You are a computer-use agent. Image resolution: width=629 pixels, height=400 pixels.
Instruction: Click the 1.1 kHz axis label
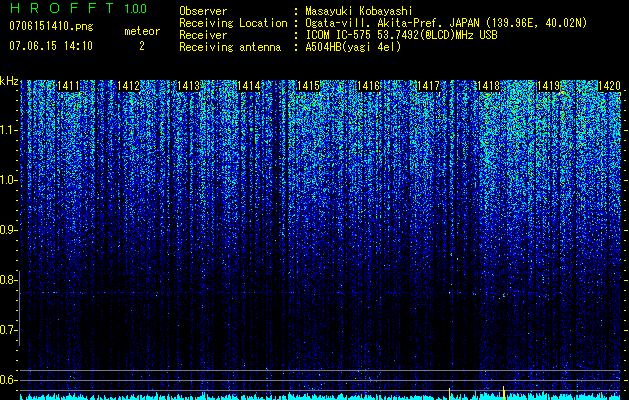pyautogui.click(x=7, y=130)
